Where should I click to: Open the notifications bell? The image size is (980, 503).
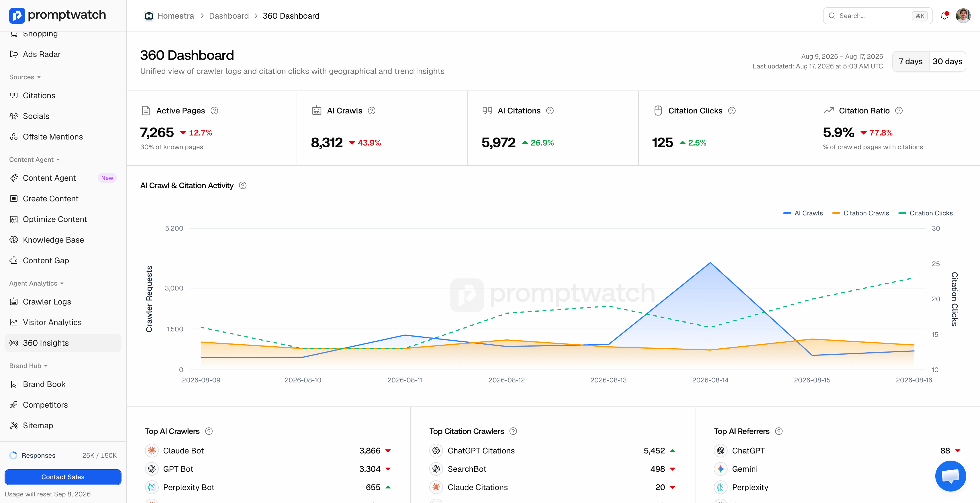pos(944,15)
